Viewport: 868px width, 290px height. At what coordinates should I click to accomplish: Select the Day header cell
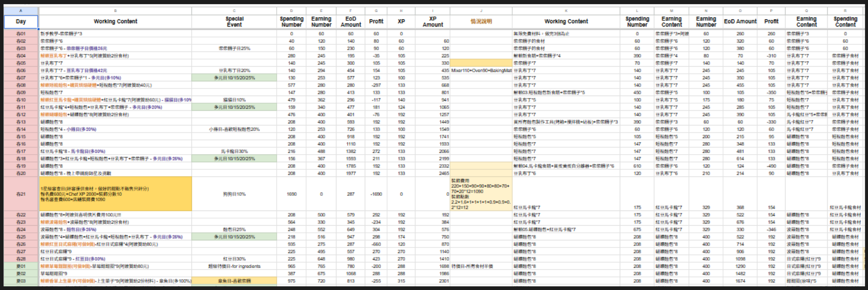(21, 21)
